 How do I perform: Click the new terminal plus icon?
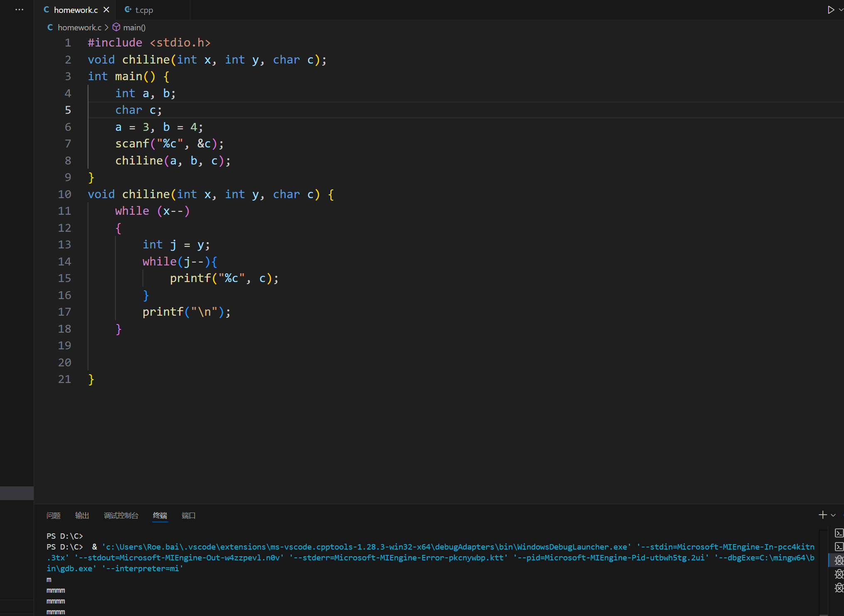tap(822, 515)
